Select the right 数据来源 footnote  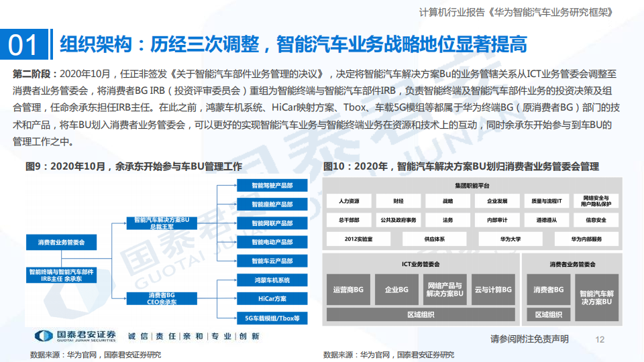[x=388, y=355]
